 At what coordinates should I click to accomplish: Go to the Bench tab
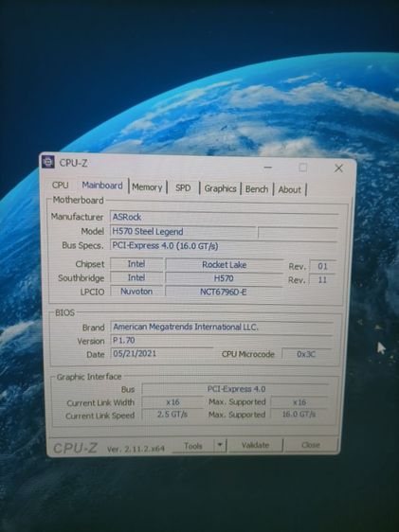257,189
